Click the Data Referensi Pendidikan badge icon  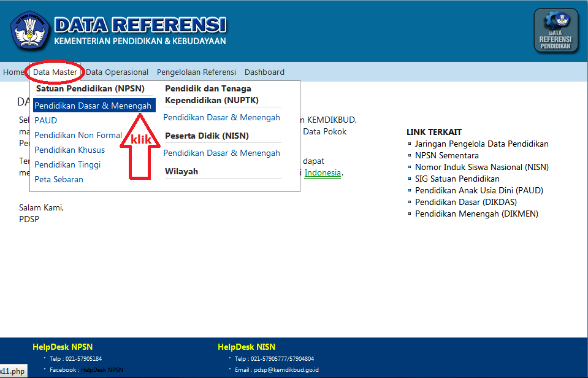tap(555, 29)
